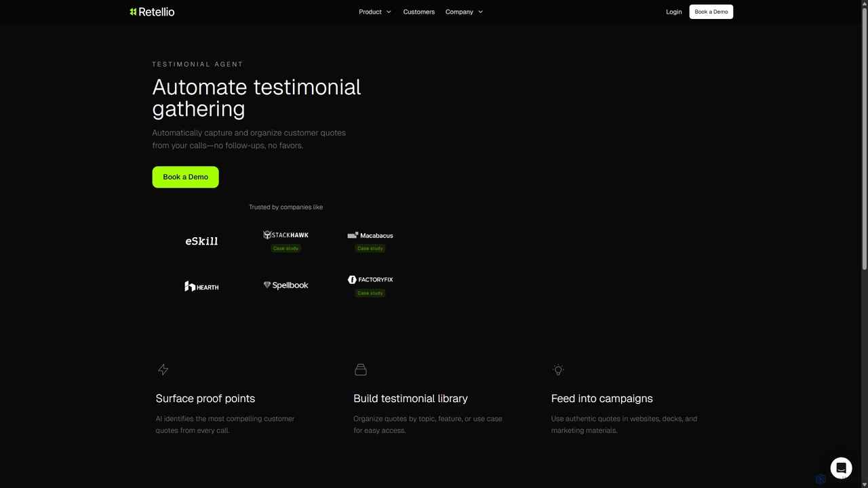Click the white Book a Demo header button
This screenshot has height=488, width=868.
[711, 12]
